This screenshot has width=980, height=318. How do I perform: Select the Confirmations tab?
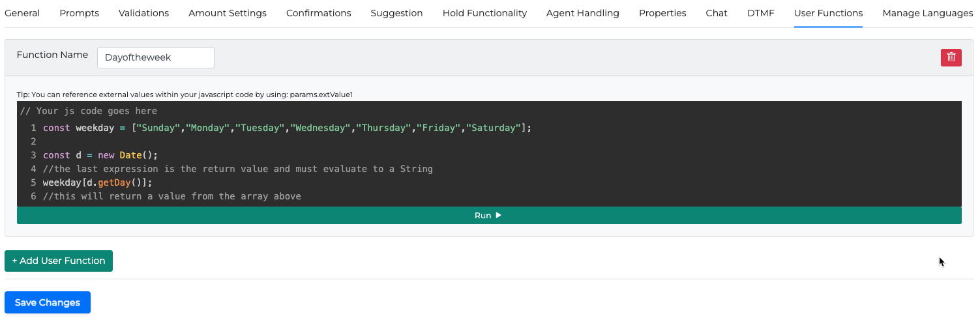[x=318, y=13]
